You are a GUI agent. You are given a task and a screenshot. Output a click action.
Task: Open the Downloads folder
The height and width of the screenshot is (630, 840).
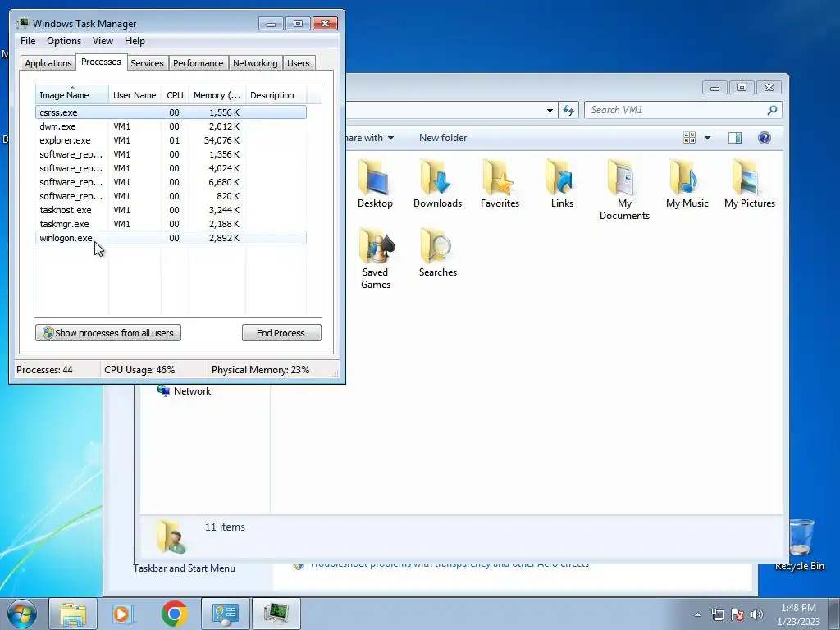(437, 184)
